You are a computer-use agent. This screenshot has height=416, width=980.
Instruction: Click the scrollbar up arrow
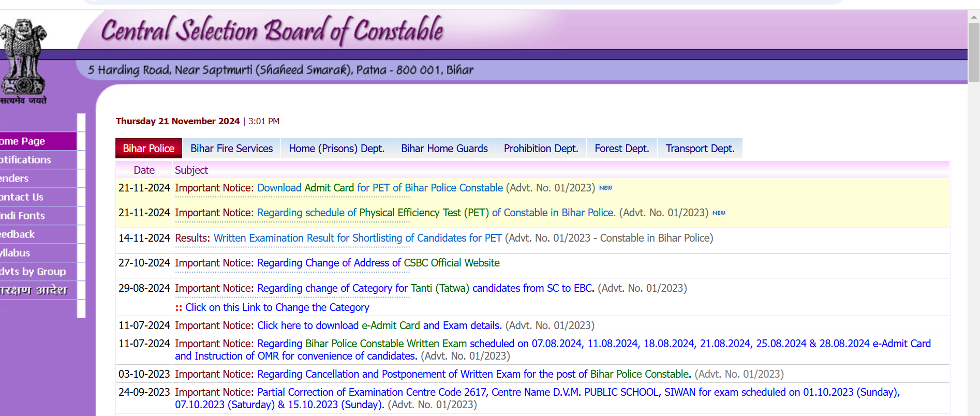pos(974,17)
